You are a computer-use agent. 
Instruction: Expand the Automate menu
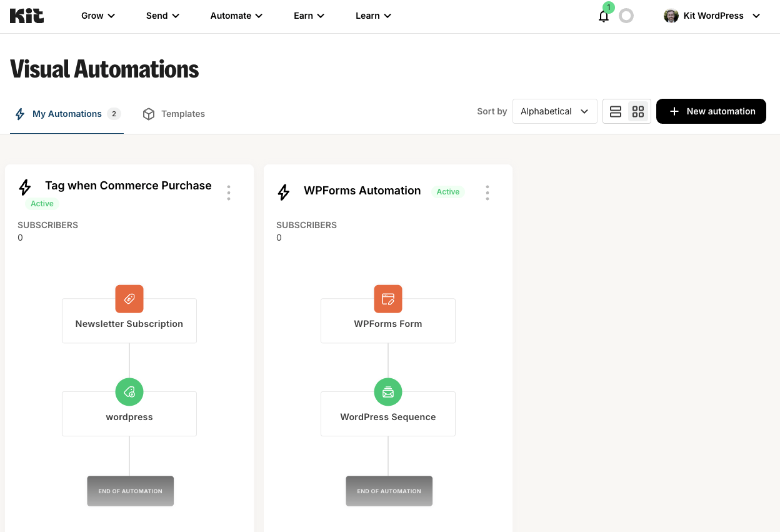click(x=236, y=16)
